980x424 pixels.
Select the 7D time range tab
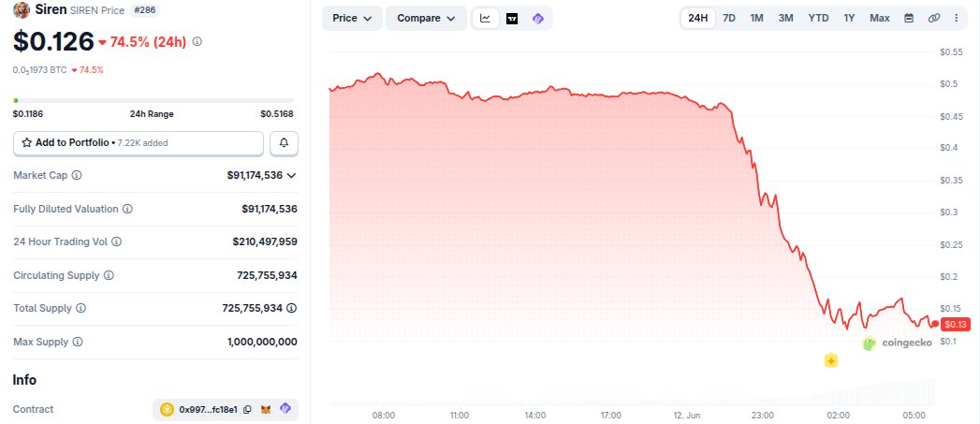[729, 18]
